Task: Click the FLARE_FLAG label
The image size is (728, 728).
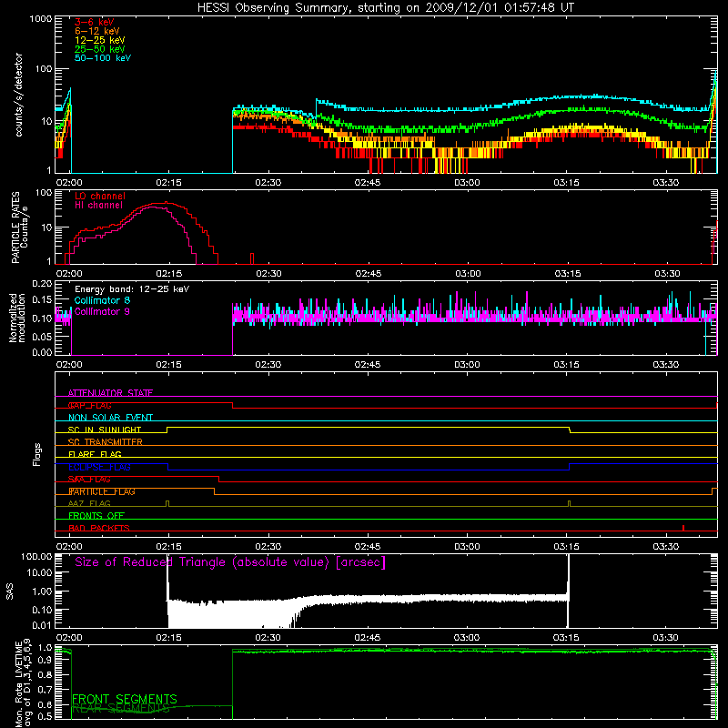Action: (95, 454)
